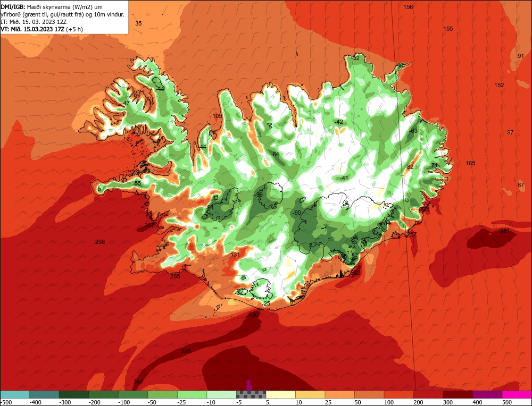Click the legend scale label 200

click(418, 402)
